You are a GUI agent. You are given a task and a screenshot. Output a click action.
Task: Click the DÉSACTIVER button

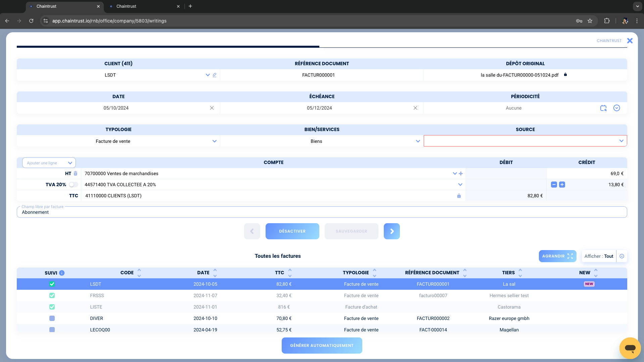tap(292, 231)
